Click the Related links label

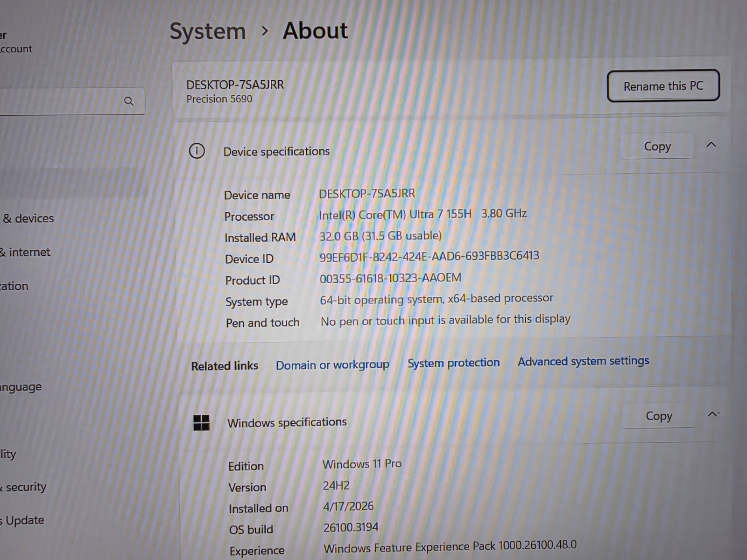(225, 366)
